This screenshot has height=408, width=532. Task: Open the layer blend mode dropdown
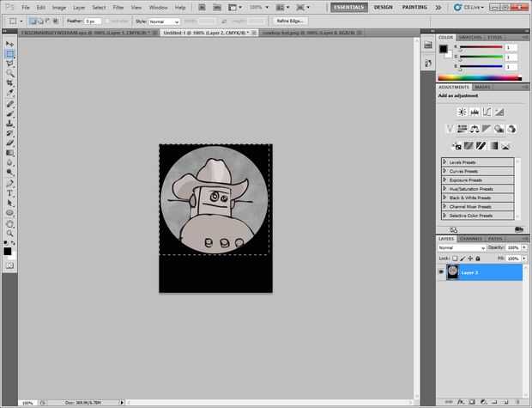point(462,248)
